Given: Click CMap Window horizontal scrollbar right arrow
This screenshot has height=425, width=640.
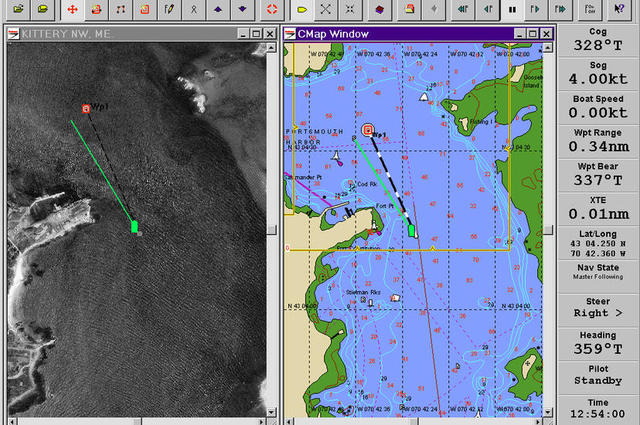Looking at the screenshot, I should coord(538,421).
